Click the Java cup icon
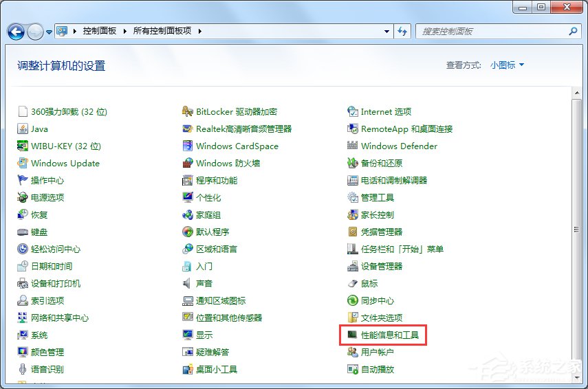The width and height of the screenshot is (588, 389). click(23, 129)
